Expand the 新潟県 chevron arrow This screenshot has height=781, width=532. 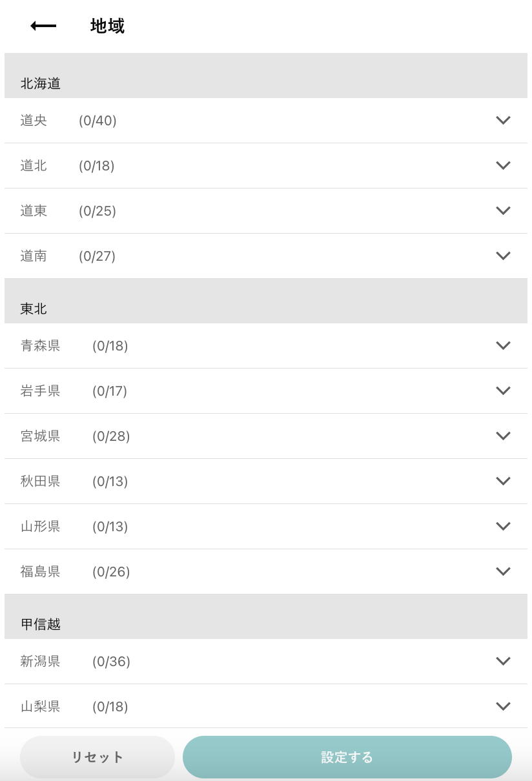(503, 661)
